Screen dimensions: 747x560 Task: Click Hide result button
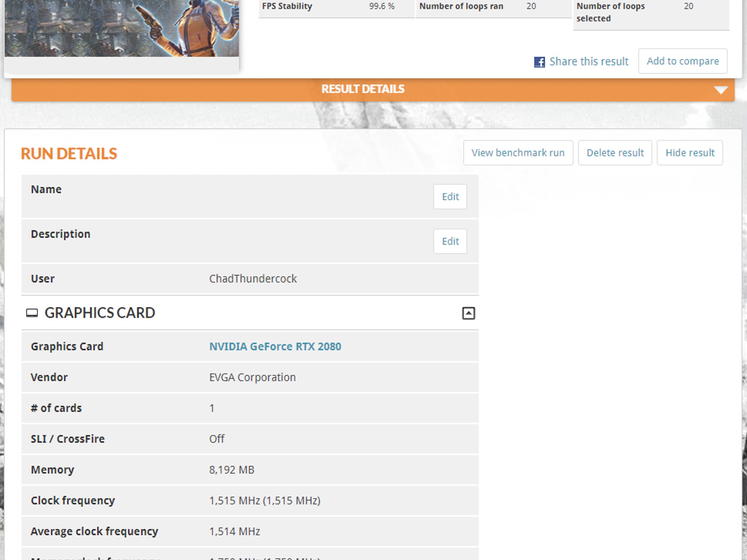[x=690, y=153]
